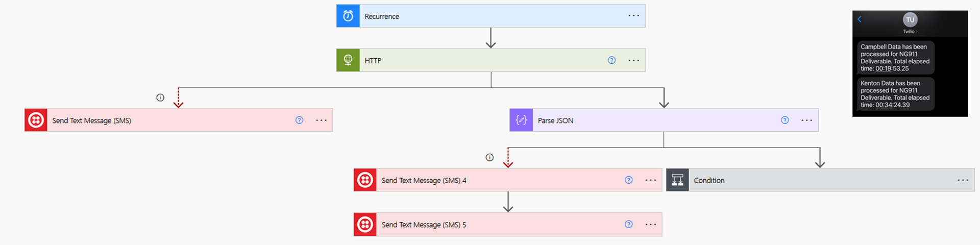Click the Parse JSON braces icon

[521, 120]
